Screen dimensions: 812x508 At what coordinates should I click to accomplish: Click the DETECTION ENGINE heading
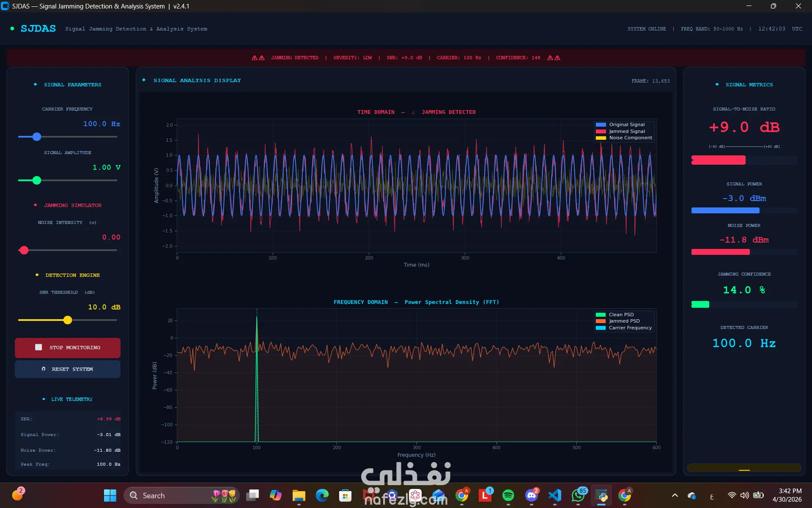tap(73, 275)
